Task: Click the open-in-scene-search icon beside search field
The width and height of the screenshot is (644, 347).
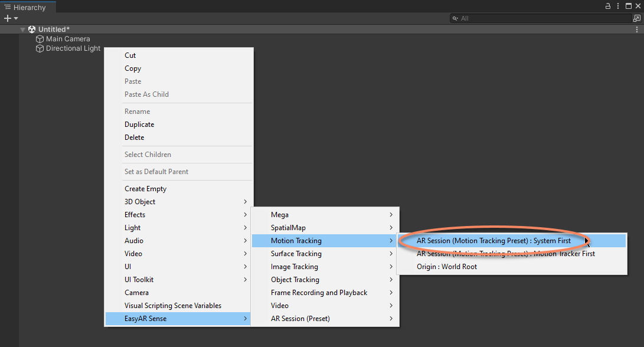Action: tap(636, 18)
